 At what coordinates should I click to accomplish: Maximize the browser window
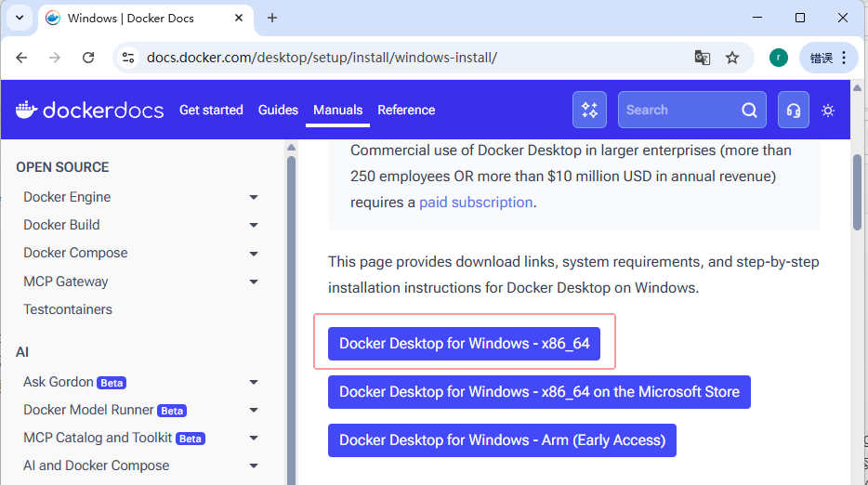pyautogui.click(x=800, y=18)
